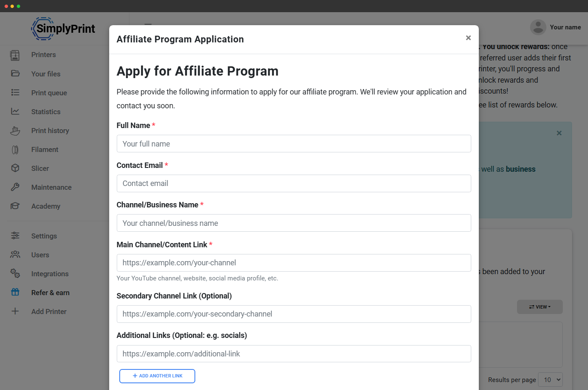Select the Slicer cube icon

pyautogui.click(x=15, y=168)
